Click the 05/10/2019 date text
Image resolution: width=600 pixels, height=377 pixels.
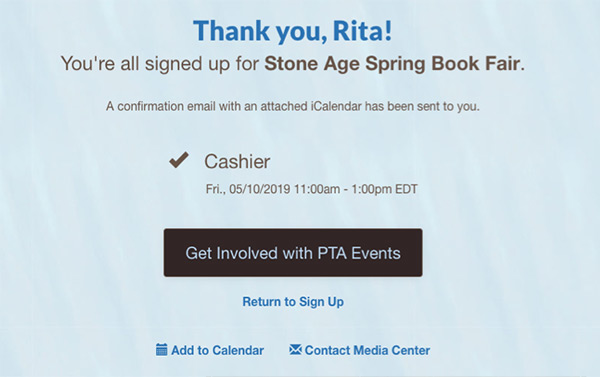coord(259,189)
